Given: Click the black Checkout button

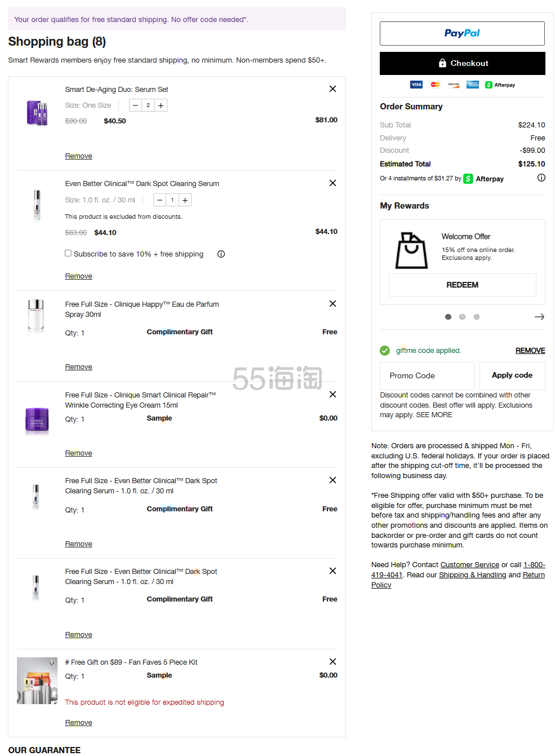Looking at the screenshot, I should coord(462,64).
